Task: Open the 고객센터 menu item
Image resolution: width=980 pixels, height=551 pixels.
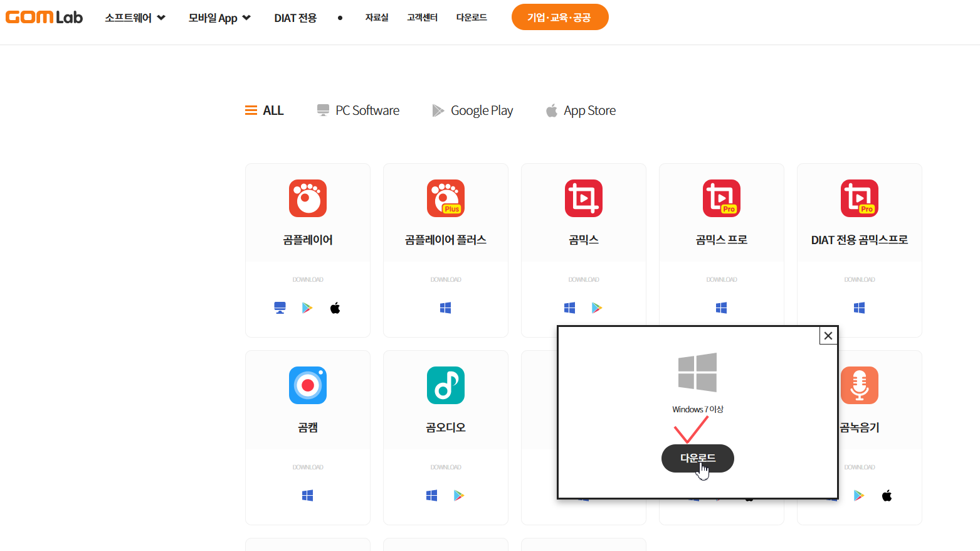Action: [423, 18]
